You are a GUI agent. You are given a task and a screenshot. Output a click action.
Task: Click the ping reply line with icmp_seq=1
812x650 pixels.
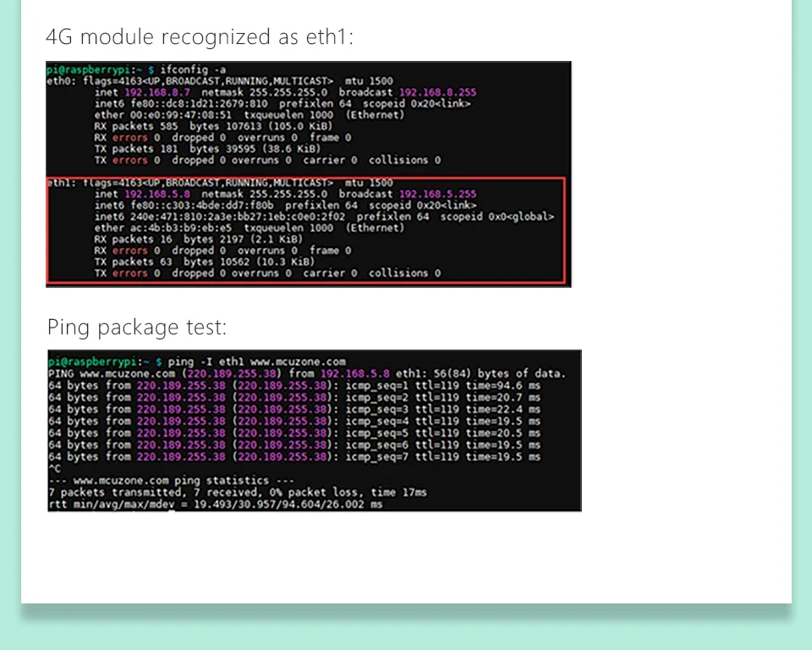[x=294, y=385]
